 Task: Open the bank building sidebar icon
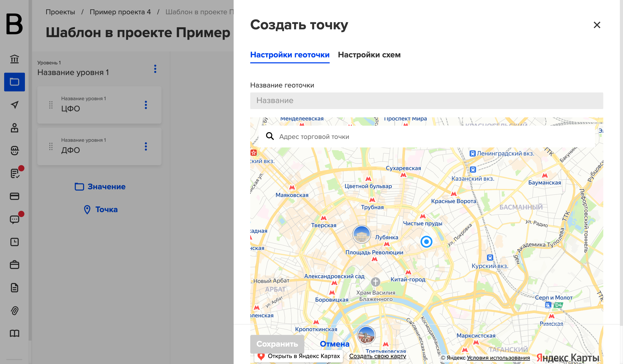pos(15,59)
